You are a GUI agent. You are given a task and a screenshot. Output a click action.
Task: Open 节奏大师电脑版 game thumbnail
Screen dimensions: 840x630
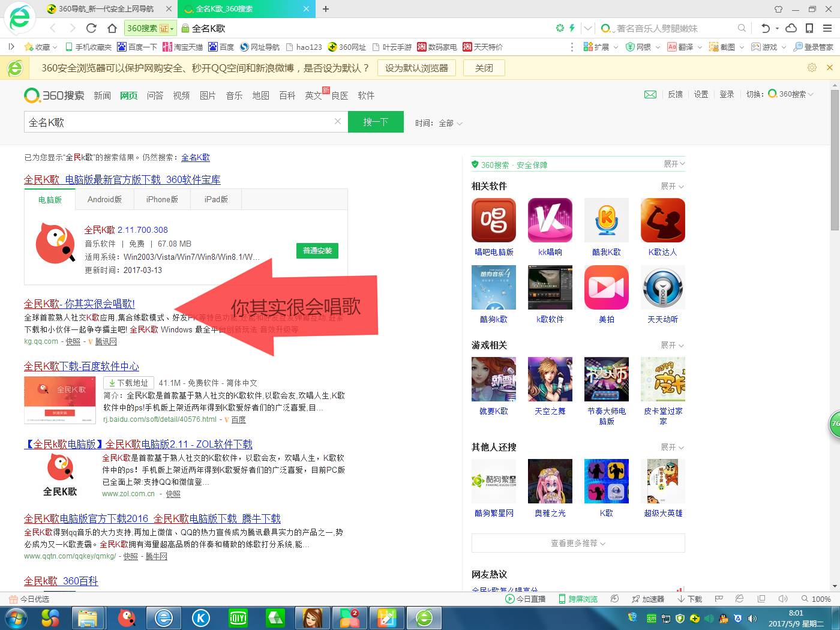click(x=607, y=379)
